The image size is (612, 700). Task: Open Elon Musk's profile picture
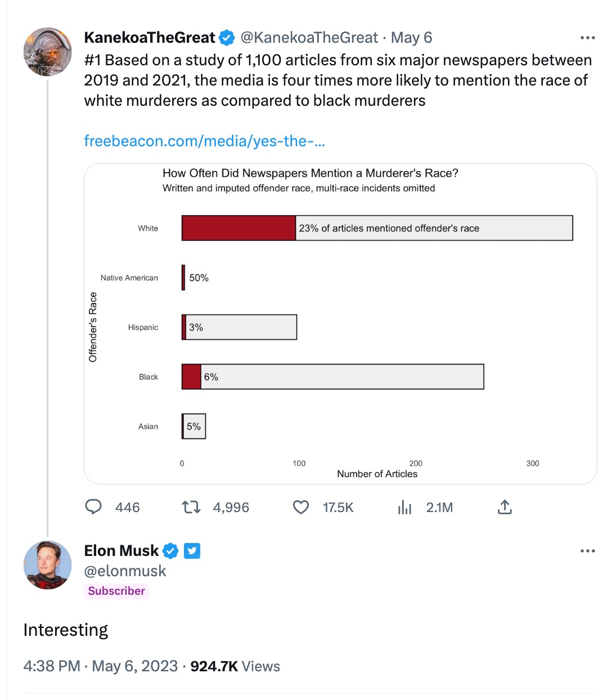click(47, 565)
